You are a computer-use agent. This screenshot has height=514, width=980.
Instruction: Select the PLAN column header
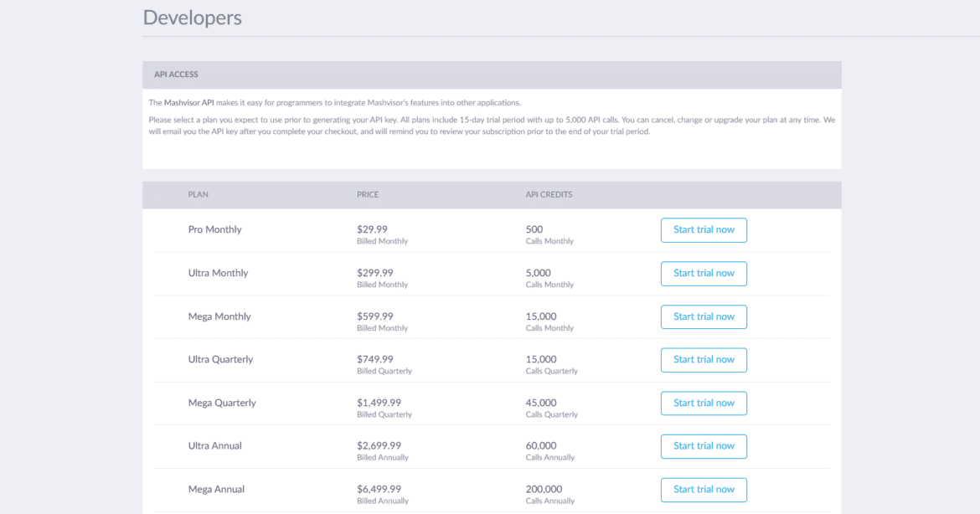(198, 194)
